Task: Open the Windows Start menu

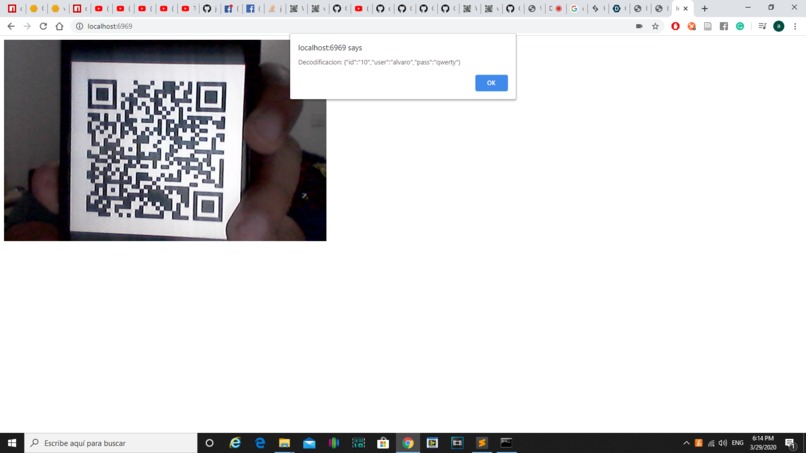Action: 12,443
